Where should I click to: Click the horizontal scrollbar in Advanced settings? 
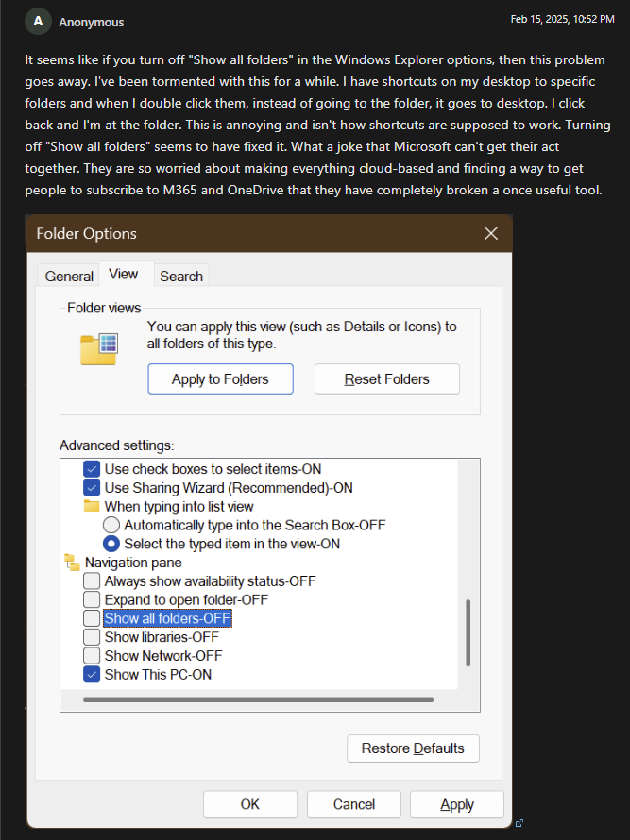coord(259,699)
